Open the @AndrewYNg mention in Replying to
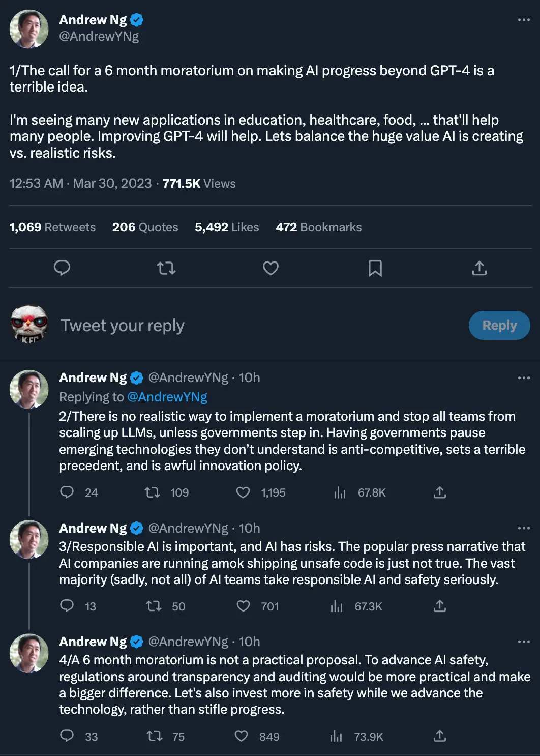The height and width of the screenshot is (756, 540). (167, 397)
